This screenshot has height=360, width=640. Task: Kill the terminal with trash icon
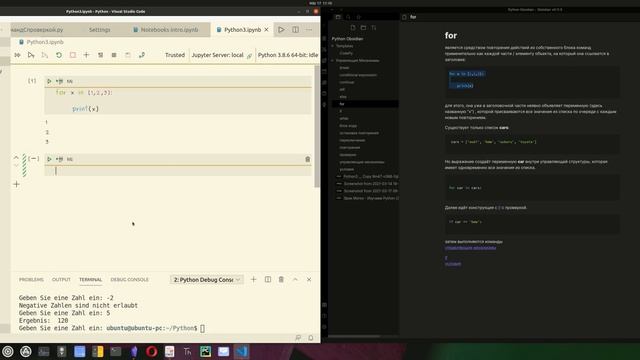[281, 280]
